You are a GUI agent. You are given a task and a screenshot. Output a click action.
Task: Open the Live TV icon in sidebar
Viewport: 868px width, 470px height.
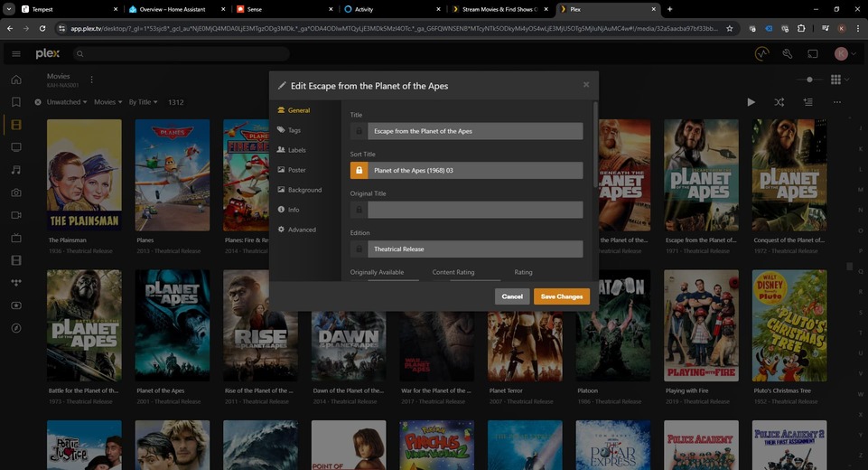(x=16, y=238)
